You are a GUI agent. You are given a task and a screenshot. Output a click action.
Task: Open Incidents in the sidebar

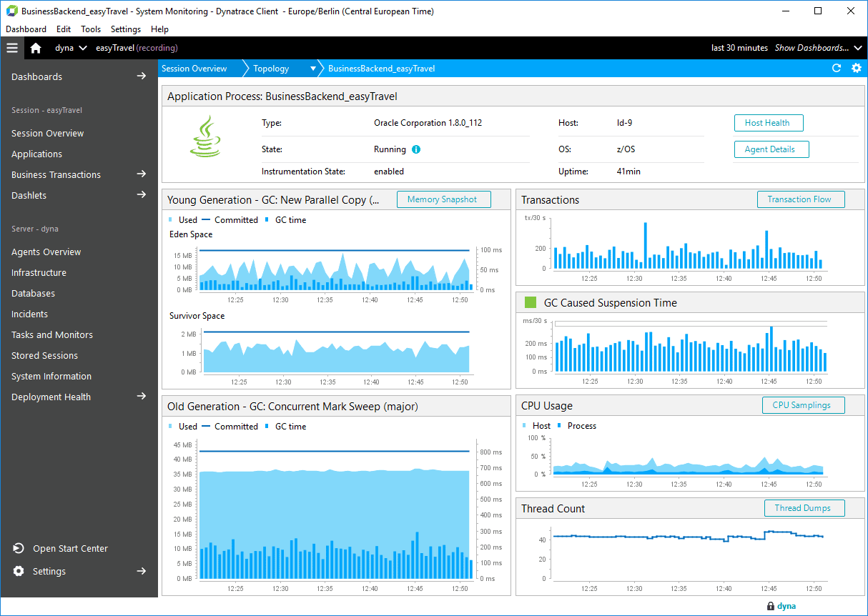click(x=29, y=314)
